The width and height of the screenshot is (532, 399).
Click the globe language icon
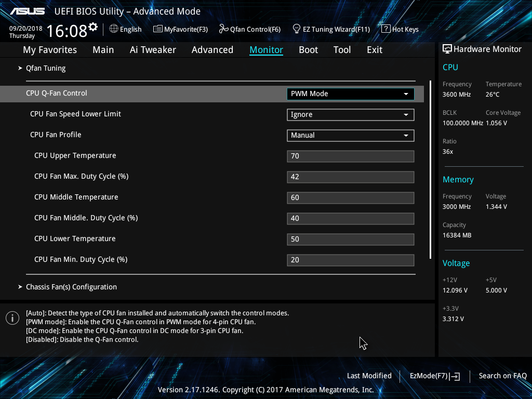(114, 29)
